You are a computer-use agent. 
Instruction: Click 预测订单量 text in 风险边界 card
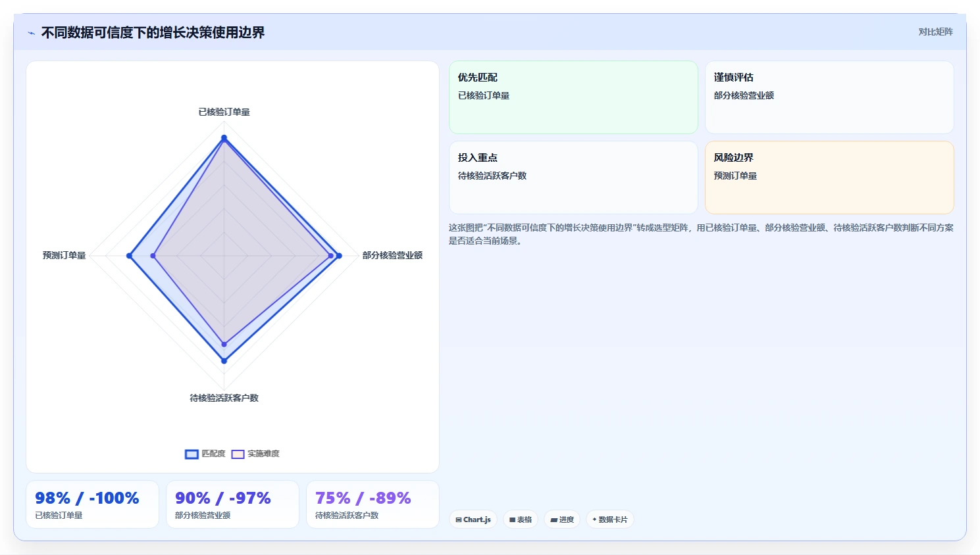point(735,176)
